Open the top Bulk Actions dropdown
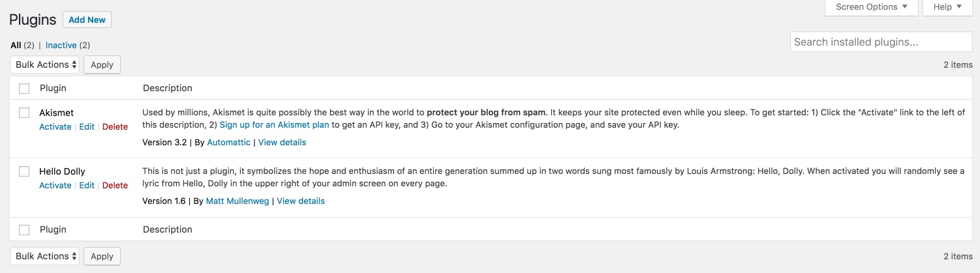The width and height of the screenshot is (980, 273). click(x=46, y=65)
